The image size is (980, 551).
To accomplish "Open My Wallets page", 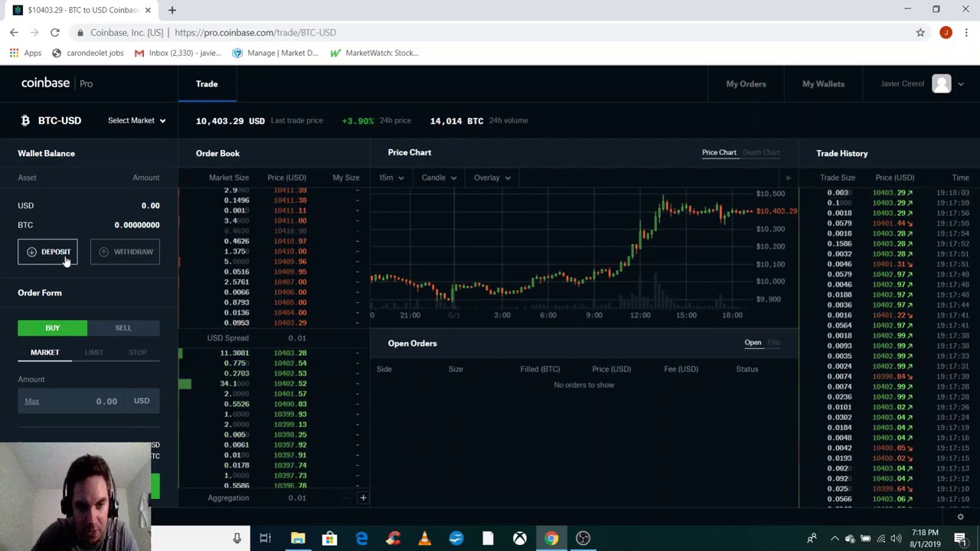I will [823, 84].
